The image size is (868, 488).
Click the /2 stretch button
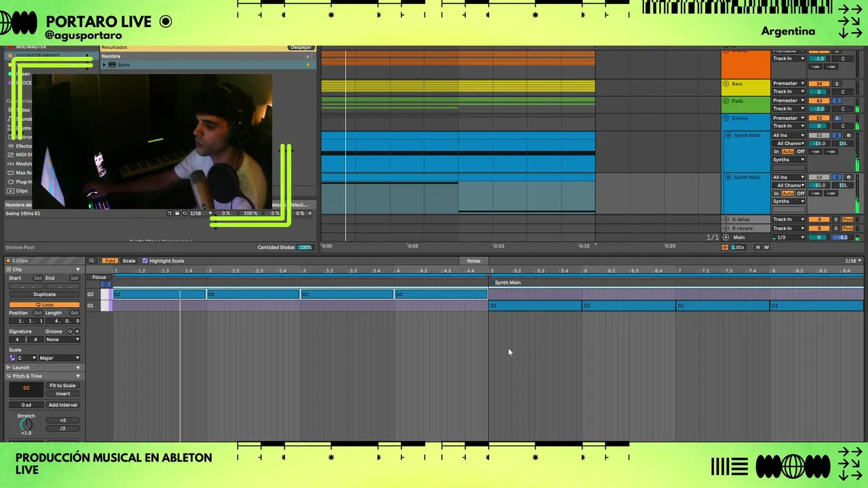click(x=62, y=428)
